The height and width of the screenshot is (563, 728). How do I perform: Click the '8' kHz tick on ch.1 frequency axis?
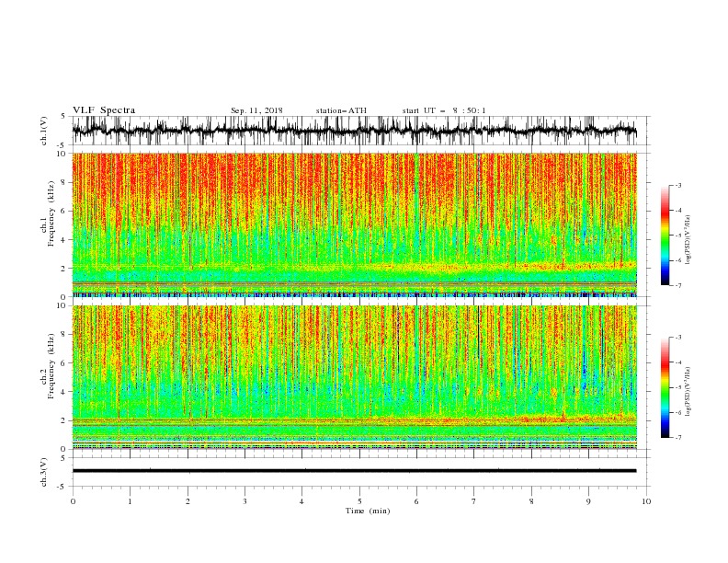click(64, 182)
